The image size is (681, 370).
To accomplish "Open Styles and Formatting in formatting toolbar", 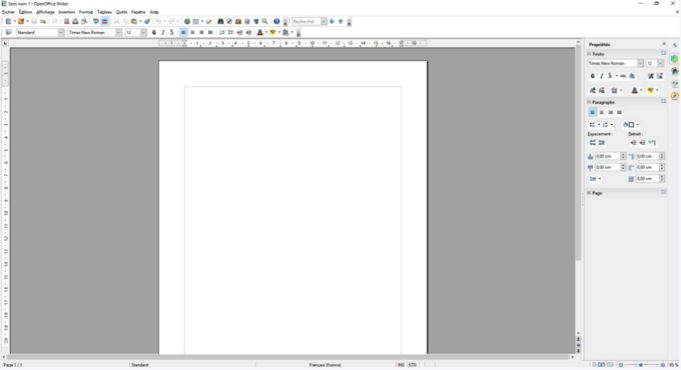I will click(x=8, y=33).
